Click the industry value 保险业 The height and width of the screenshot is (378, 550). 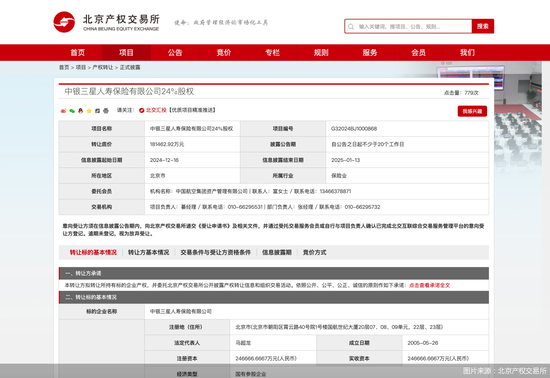pyautogui.click(x=339, y=176)
